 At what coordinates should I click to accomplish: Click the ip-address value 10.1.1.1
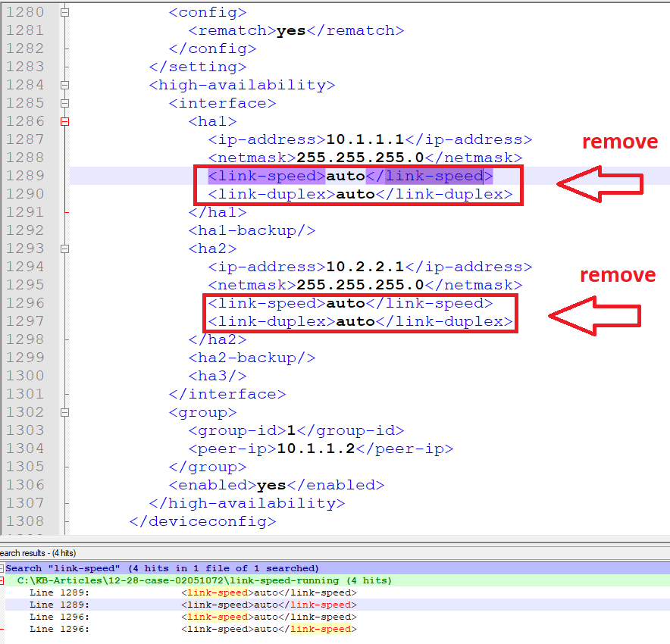(x=365, y=139)
